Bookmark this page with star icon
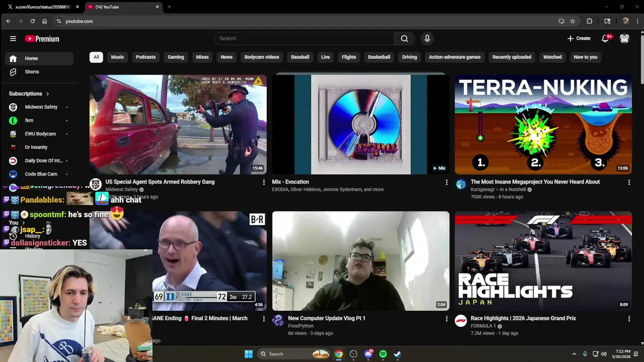Viewport: 644px width, 362px height. pos(573,21)
